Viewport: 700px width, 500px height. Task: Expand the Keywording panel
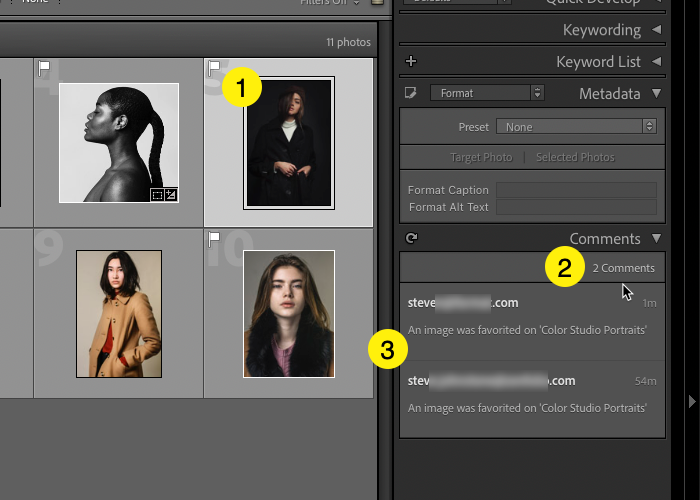656,30
